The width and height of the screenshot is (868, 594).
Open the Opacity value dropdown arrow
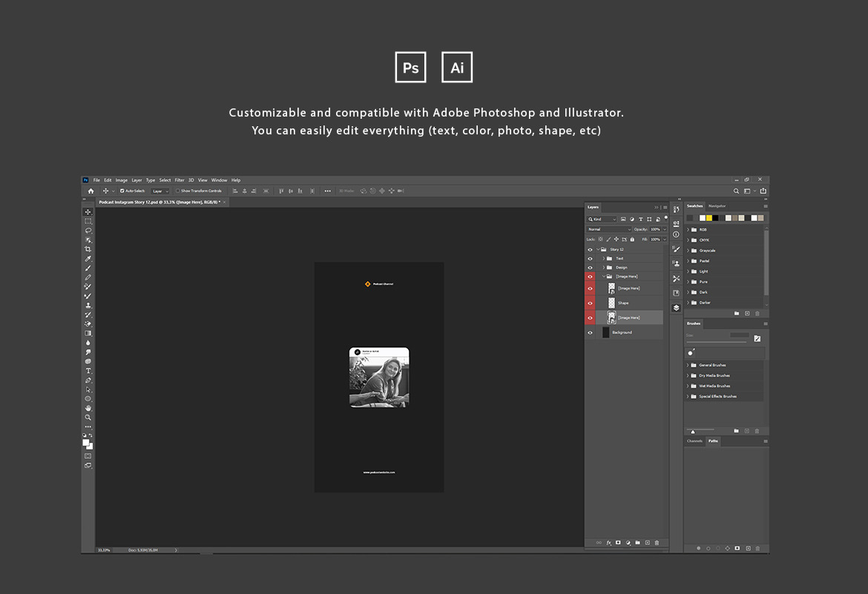pyautogui.click(x=665, y=229)
